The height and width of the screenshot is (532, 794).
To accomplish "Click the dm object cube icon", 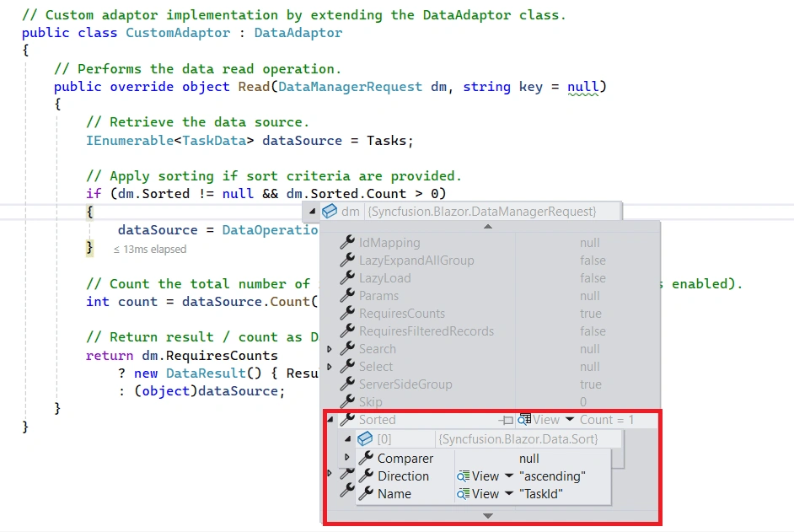I will click(x=329, y=212).
